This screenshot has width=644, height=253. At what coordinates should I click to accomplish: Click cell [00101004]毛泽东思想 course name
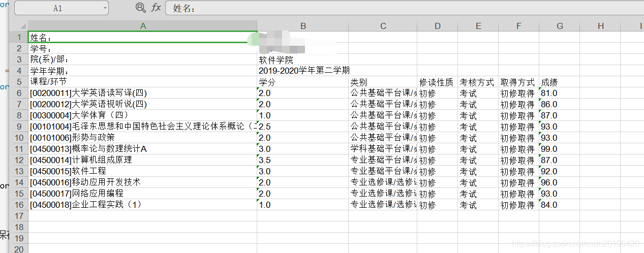click(x=143, y=126)
